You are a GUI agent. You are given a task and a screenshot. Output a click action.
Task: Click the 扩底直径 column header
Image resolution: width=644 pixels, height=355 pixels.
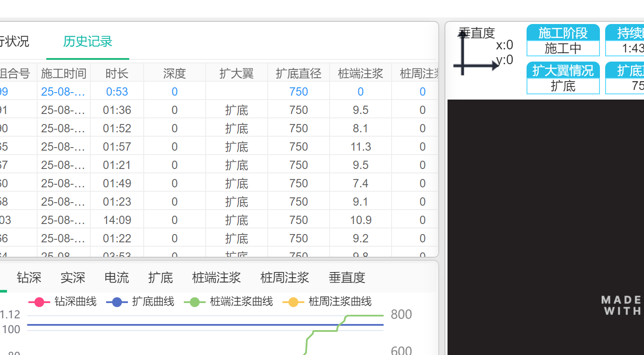click(x=299, y=73)
